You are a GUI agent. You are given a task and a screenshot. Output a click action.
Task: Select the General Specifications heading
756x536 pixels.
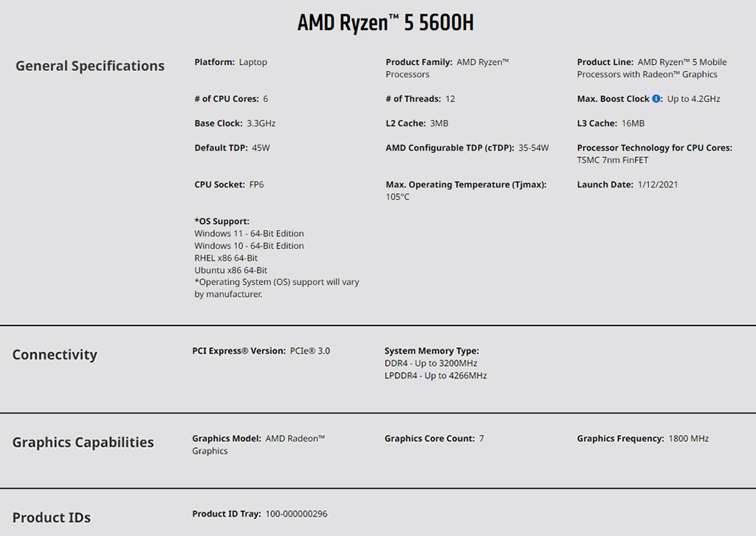click(x=90, y=66)
